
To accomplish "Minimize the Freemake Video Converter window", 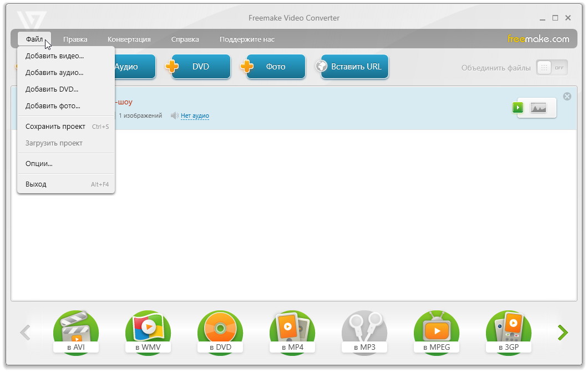I will point(543,18).
